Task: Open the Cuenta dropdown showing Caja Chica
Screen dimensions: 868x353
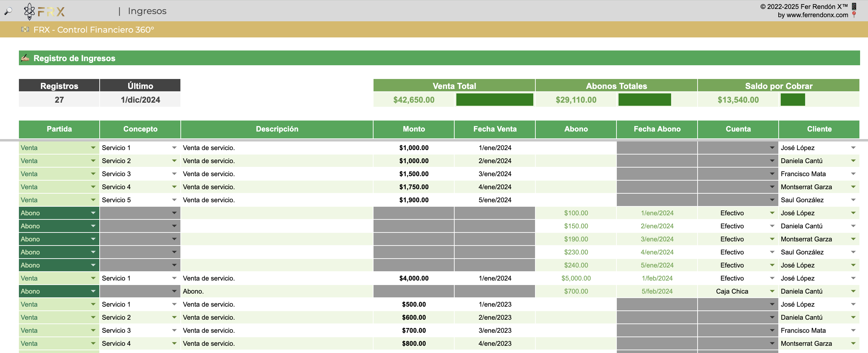Action: [x=772, y=291]
